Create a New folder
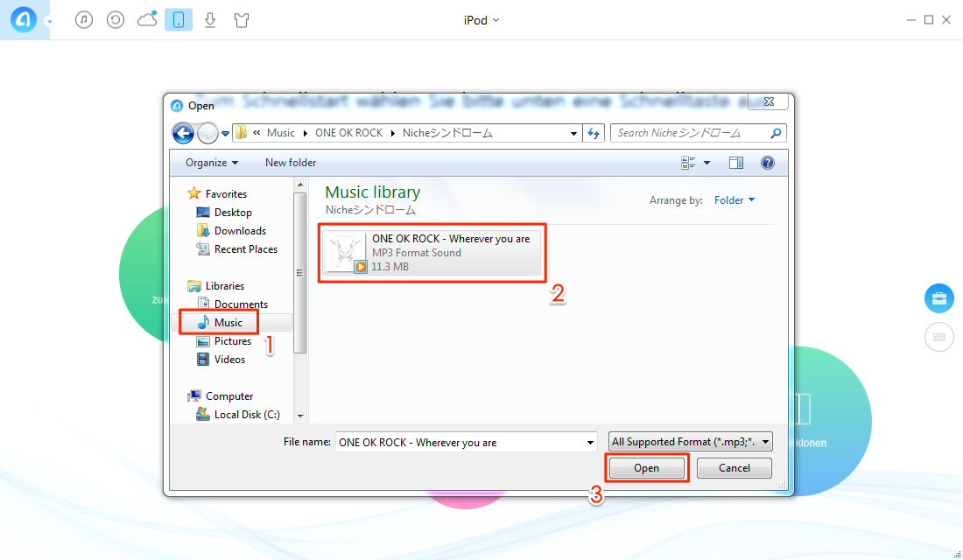Image resolution: width=963 pixels, height=560 pixels. (x=291, y=163)
